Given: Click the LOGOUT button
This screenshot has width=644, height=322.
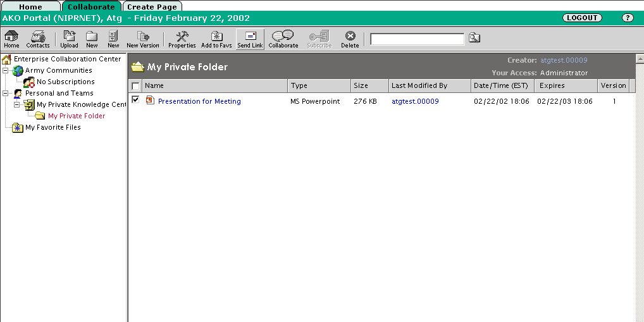Looking at the screenshot, I should (581, 18).
